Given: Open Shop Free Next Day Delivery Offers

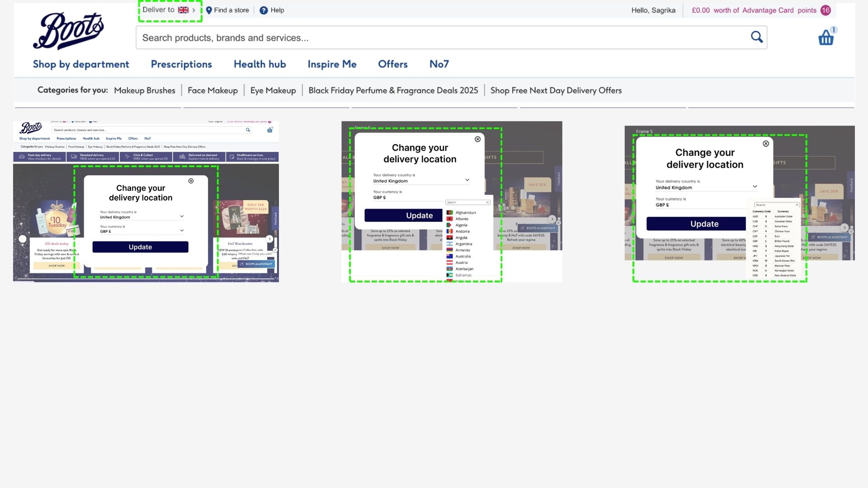Looking at the screenshot, I should pyautogui.click(x=556, y=90).
